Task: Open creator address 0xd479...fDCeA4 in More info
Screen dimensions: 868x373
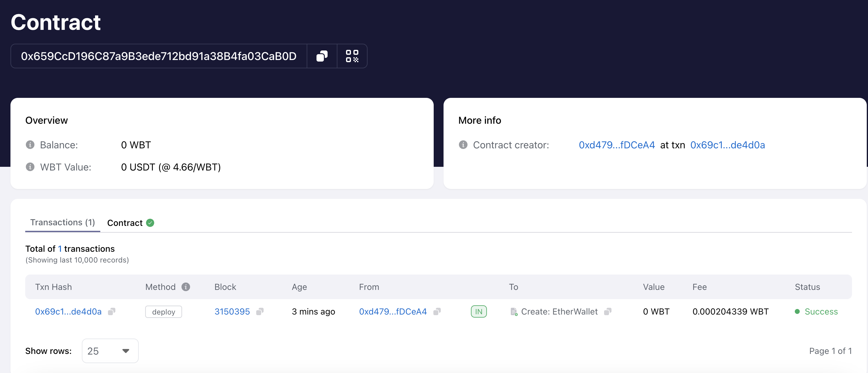Action: tap(617, 145)
